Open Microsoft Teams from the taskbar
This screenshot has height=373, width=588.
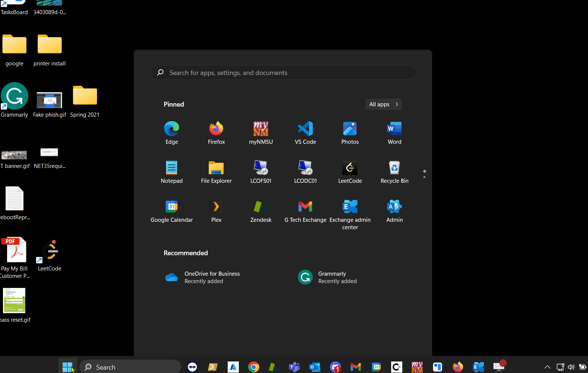coord(295,367)
